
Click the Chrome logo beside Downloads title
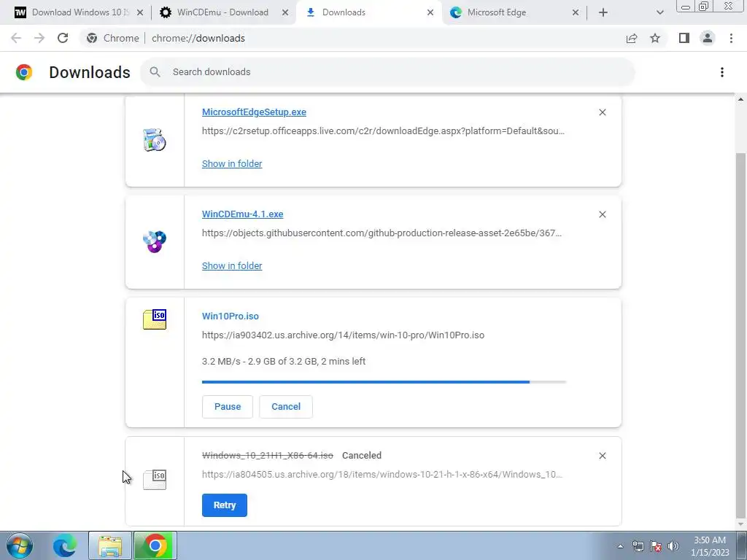24,72
